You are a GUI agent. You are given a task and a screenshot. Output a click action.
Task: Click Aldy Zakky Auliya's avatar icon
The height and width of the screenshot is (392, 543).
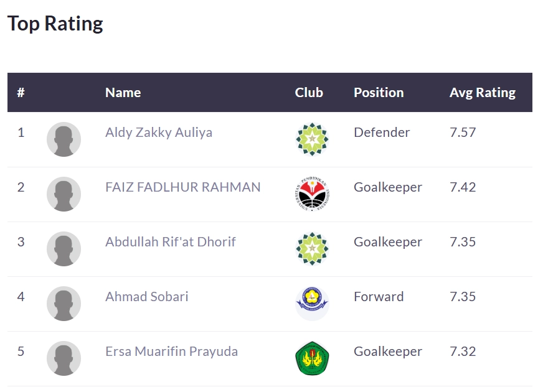click(x=64, y=139)
